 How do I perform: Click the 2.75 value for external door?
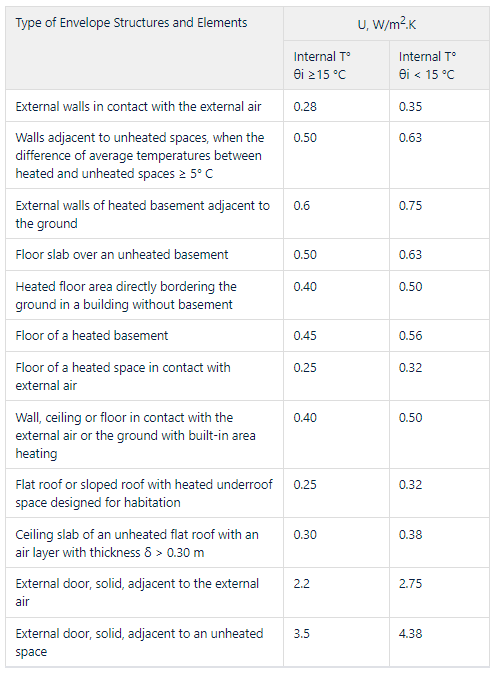point(410,583)
